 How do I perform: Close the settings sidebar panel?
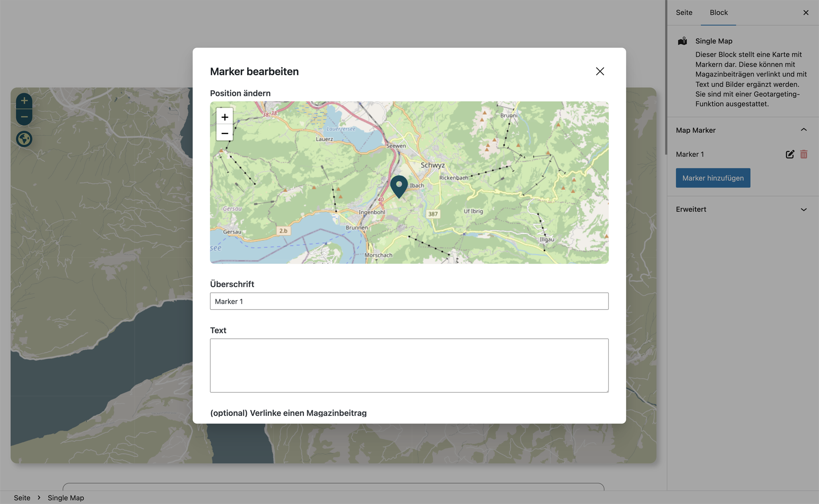[806, 13]
